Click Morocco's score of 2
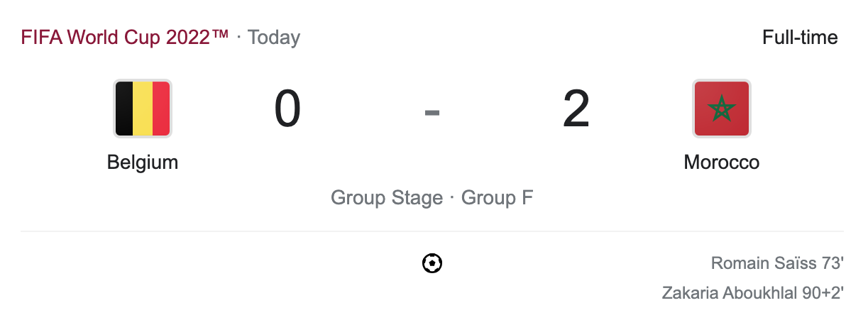The width and height of the screenshot is (868, 320). click(x=576, y=110)
